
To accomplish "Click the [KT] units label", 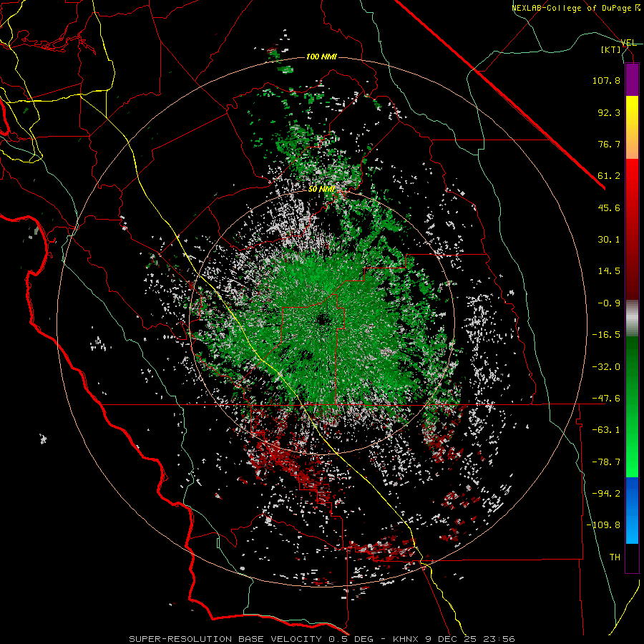I will click(x=611, y=49).
